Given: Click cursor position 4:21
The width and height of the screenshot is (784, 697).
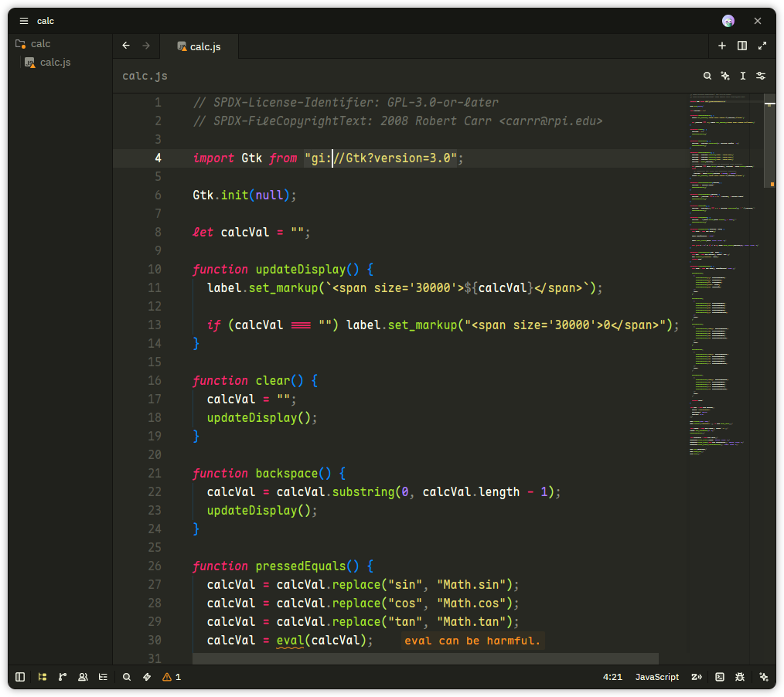Looking at the screenshot, I should (612, 677).
